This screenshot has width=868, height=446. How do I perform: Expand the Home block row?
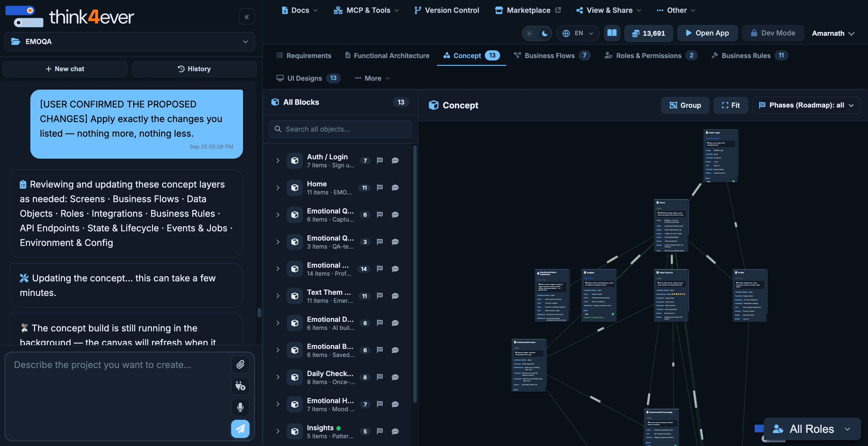click(278, 188)
